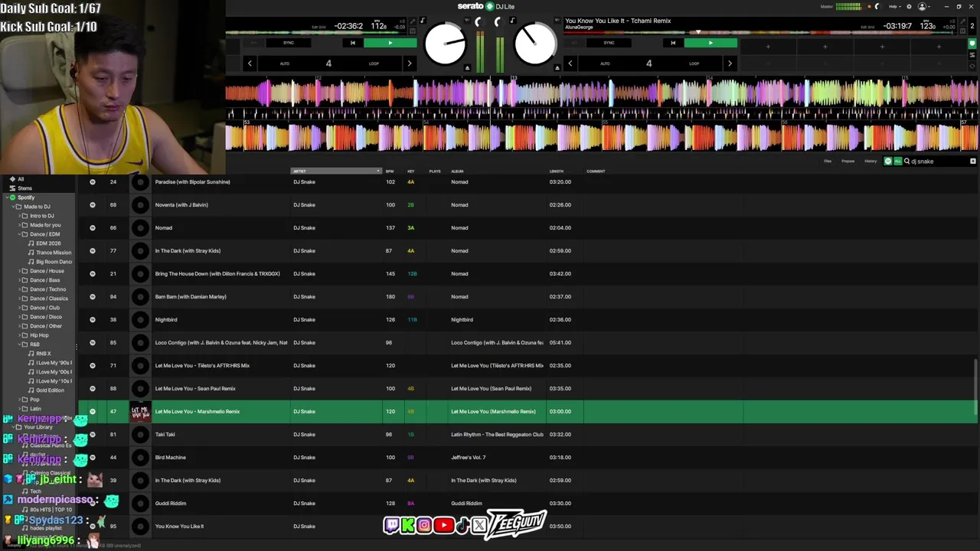Screen dimensions: 980x551
Task: Toggle the Spotify search filter icon
Action: (x=888, y=161)
